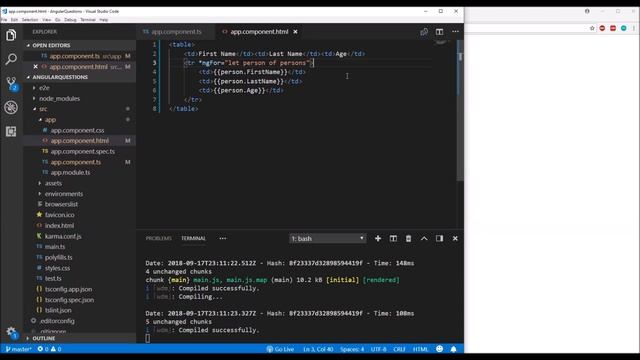640x360 pixels.
Task: Move panel to the right side
Action: 439,238
